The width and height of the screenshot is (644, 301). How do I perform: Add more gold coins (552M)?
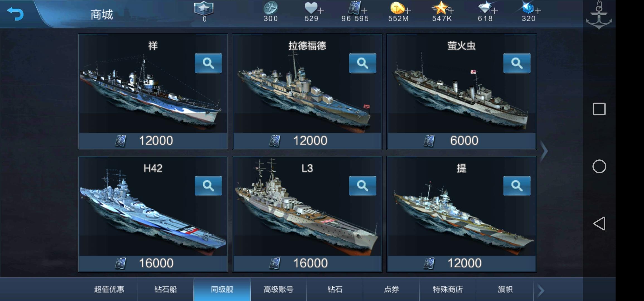point(408,11)
